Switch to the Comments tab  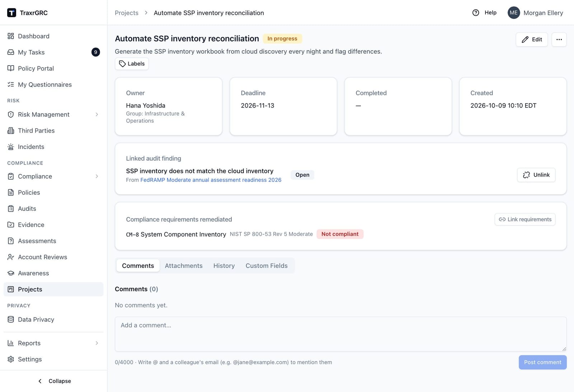(138, 265)
